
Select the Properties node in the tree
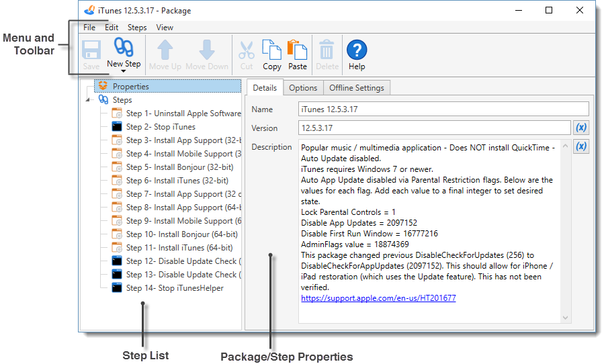(x=168, y=86)
